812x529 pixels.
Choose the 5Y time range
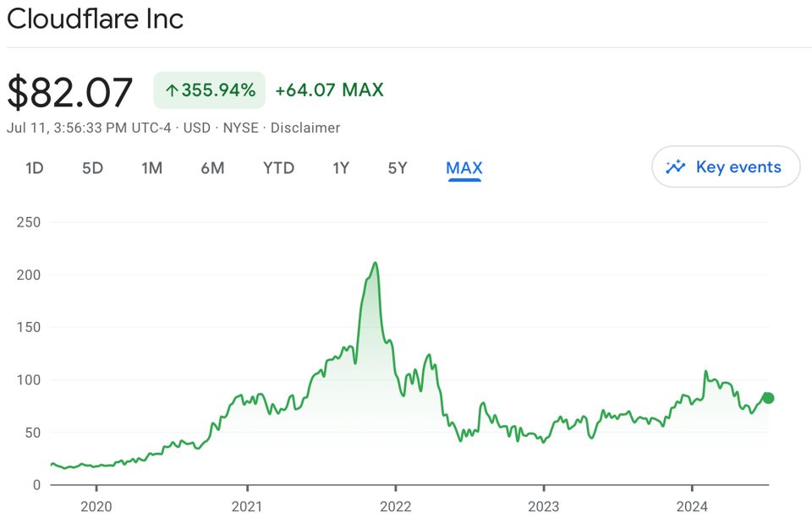click(x=398, y=168)
